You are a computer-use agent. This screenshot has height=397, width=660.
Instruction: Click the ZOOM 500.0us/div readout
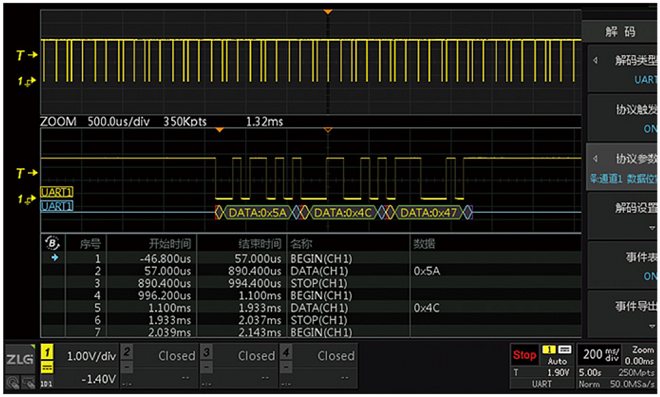point(95,122)
